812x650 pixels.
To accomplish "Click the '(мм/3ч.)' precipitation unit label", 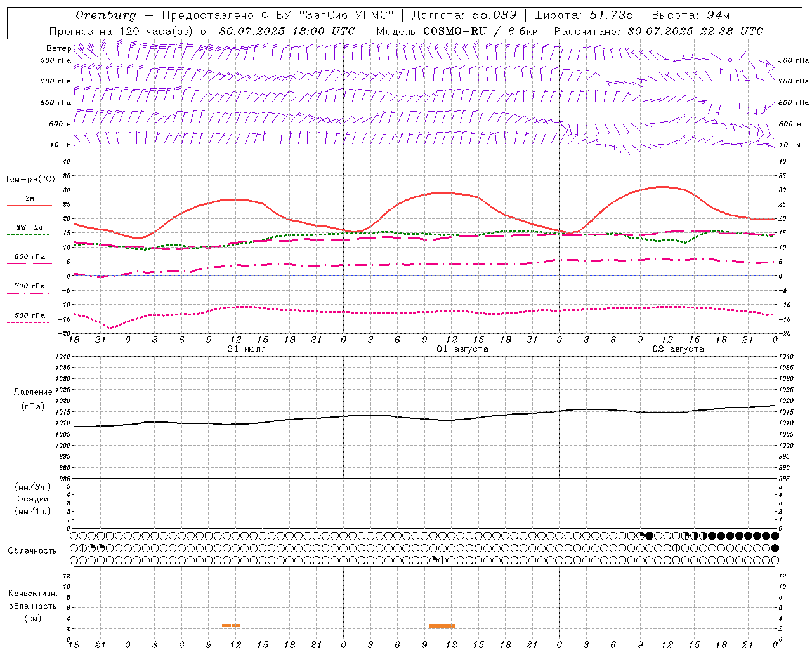I will (33, 487).
